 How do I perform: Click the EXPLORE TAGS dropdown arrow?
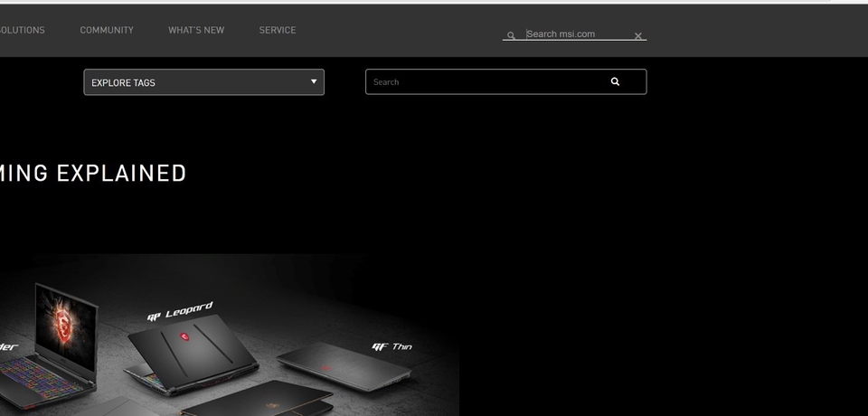click(x=314, y=81)
